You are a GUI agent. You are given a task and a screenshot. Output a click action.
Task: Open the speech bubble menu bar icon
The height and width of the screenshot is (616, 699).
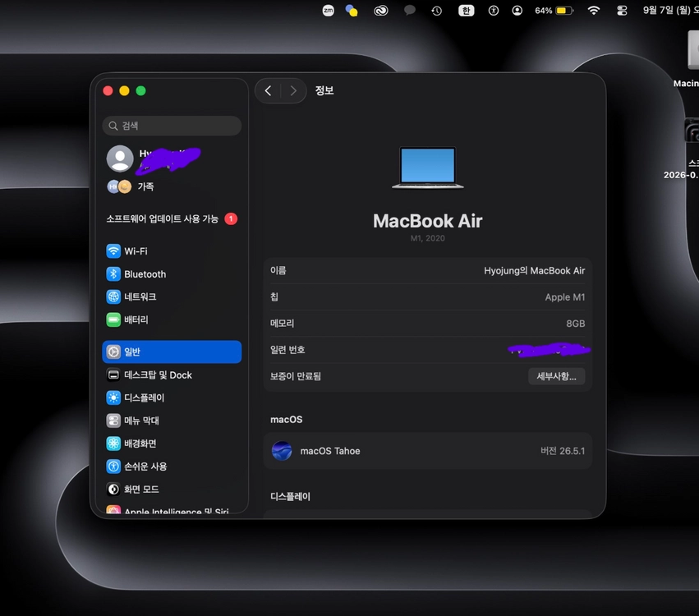[409, 10]
